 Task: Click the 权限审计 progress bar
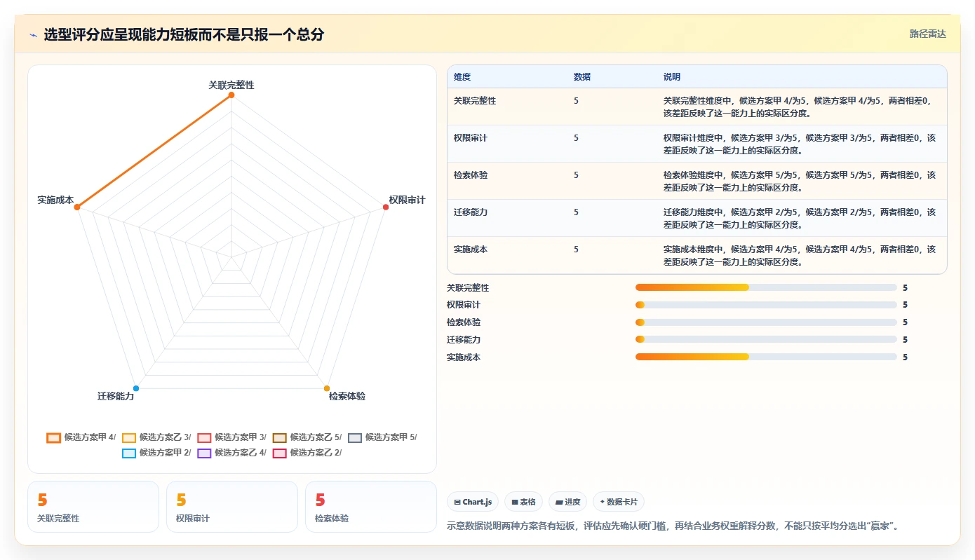(766, 305)
